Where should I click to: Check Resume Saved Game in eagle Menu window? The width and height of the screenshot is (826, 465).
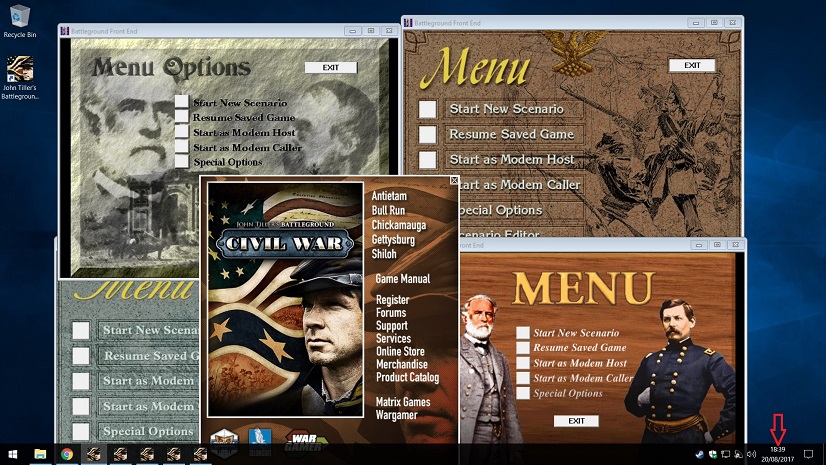pyautogui.click(x=427, y=134)
